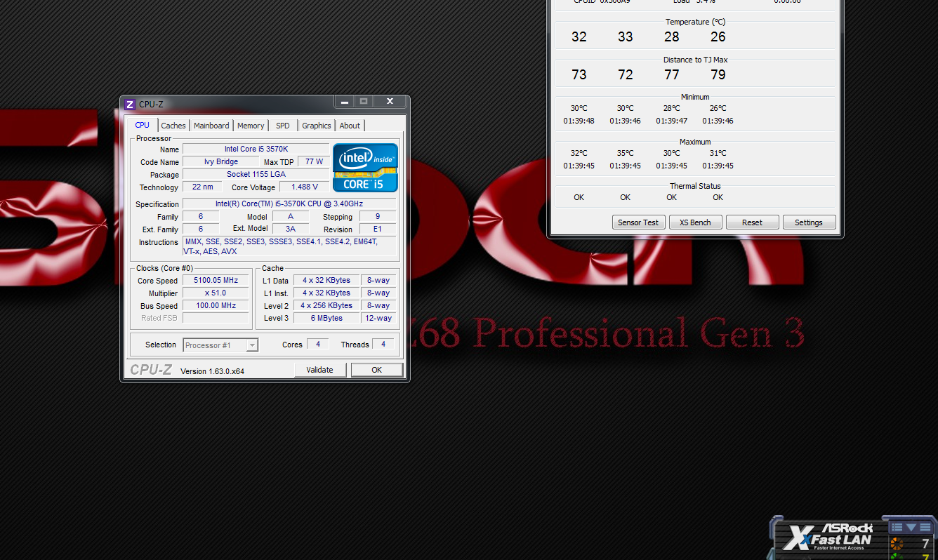Image resolution: width=938 pixels, height=560 pixels.
Task: Click the white number 7 in XFast LAN
Action: (x=925, y=544)
